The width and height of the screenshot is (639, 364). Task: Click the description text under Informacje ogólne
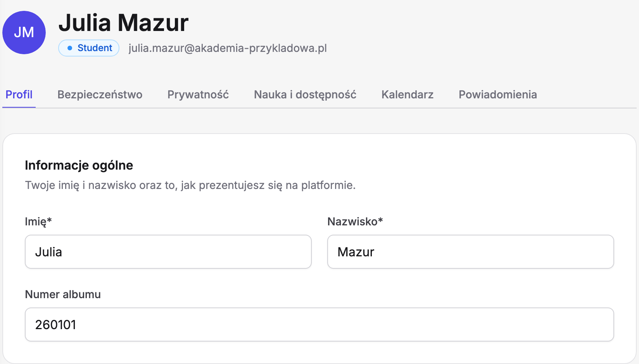click(190, 185)
